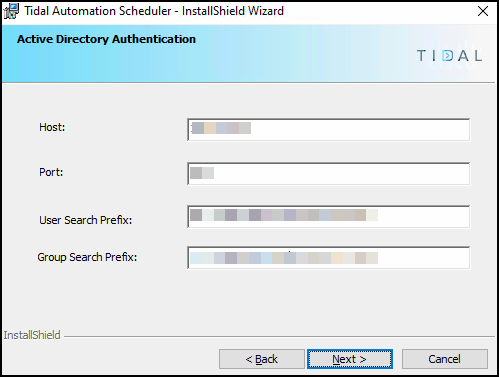Click the installer icon in title bar
The image size is (499, 377).
point(11,11)
